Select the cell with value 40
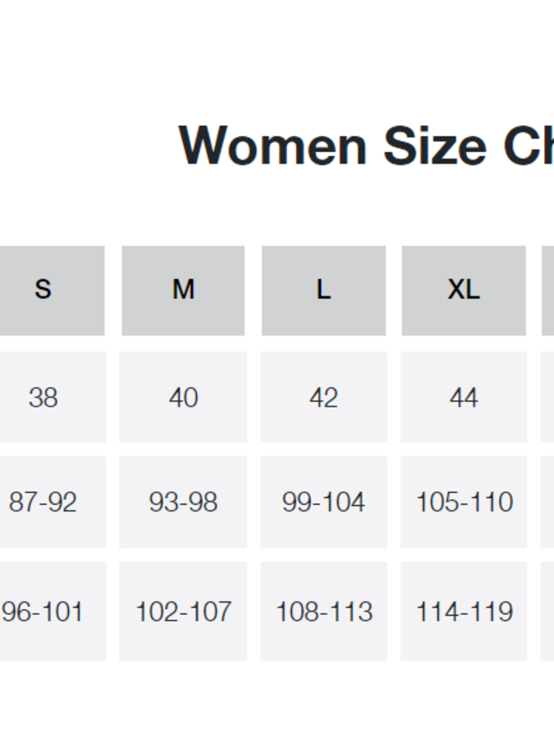 pyautogui.click(x=183, y=396)
